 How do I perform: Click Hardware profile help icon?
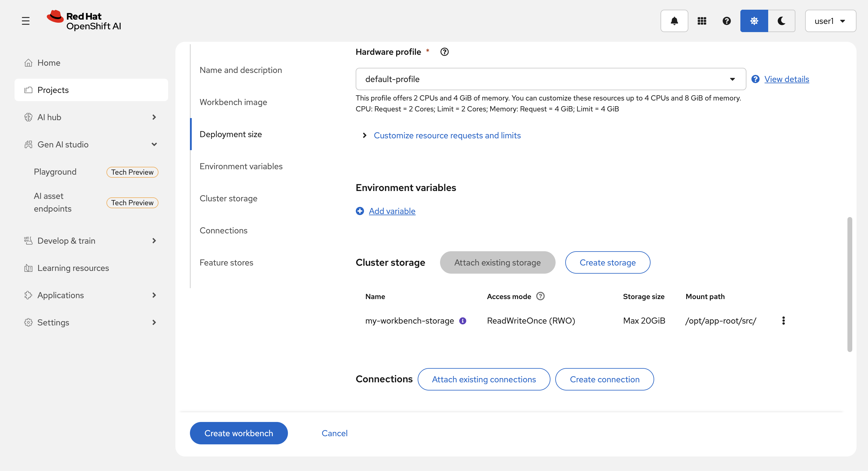pos(445,52)
